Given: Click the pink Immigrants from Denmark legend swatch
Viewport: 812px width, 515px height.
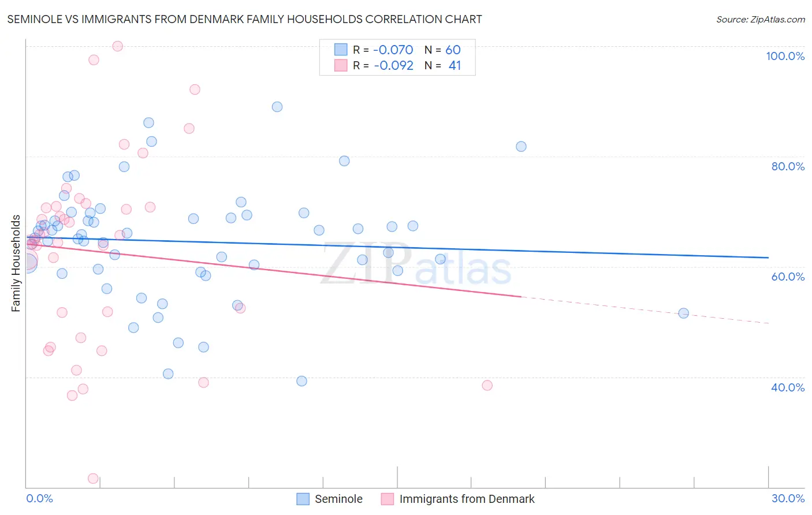Looking at the screenshot, I should point(388,499).
